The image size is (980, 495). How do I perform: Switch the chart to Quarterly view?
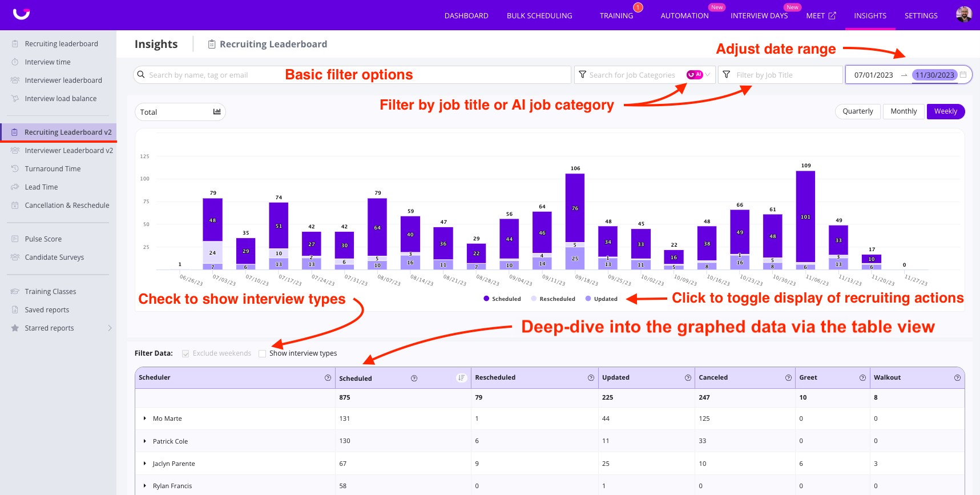pyautogui.click(x=858, y=111)
